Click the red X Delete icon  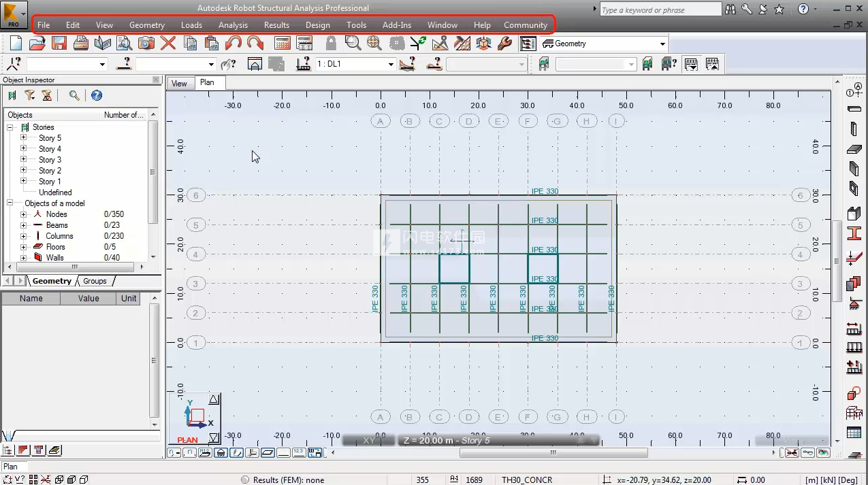coord(168,44)
